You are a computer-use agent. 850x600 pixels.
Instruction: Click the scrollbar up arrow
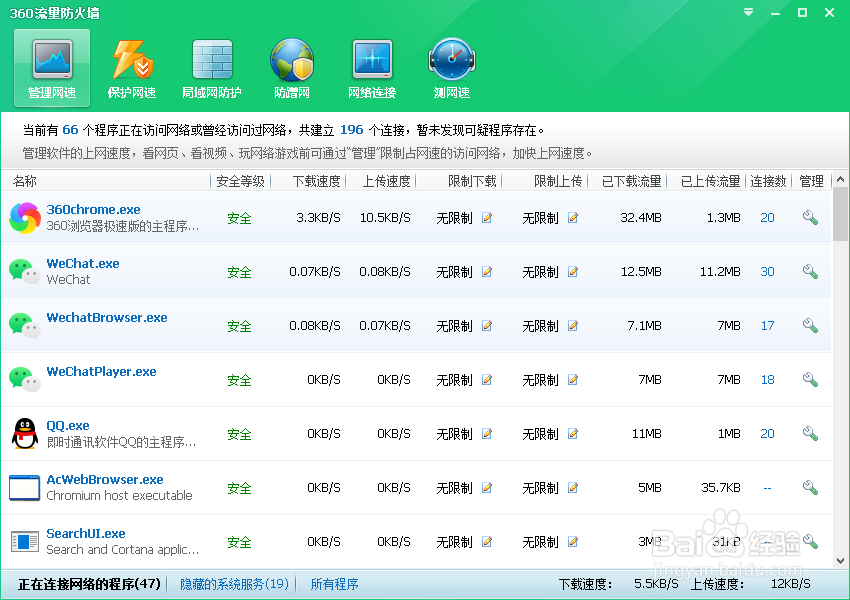click(x=840, y=179)
